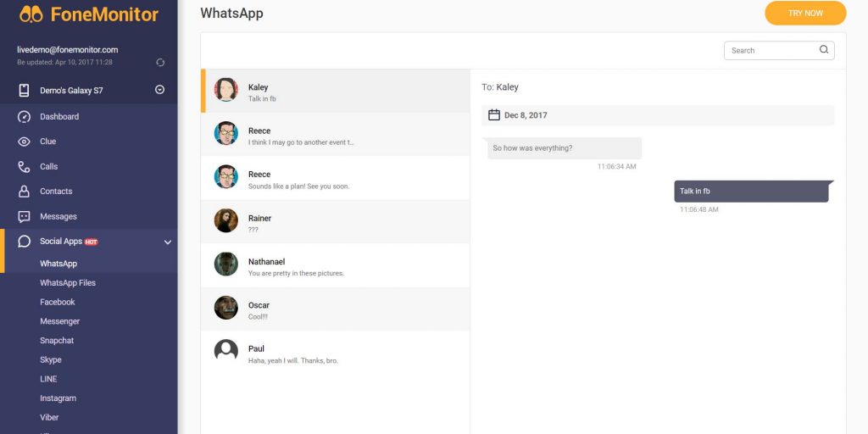Collapse the Social Apps chevron

click(168, 242)
